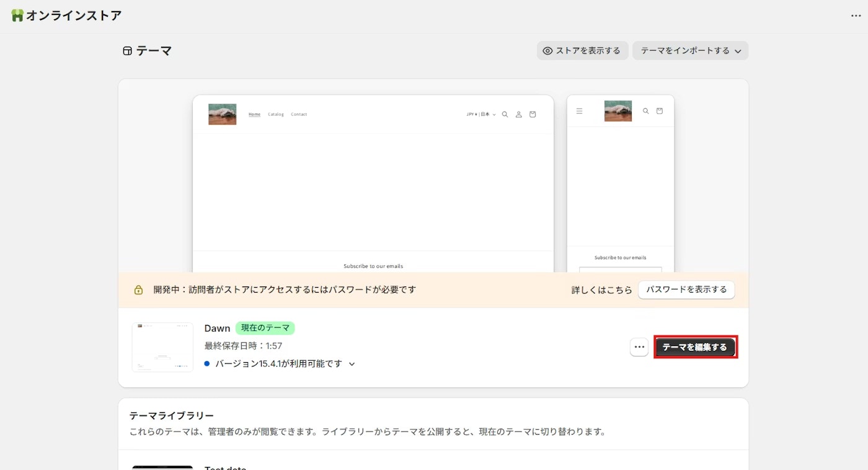Click the ストアを表示する button
The height and width of the screenshot is (470, 868).
pos(582,50)
